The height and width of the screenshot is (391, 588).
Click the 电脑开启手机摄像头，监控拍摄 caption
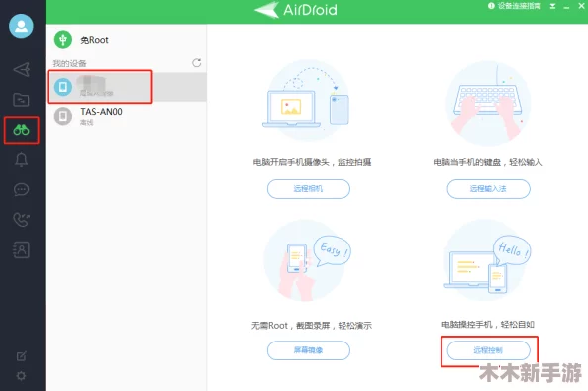click(x=312, y=162)
